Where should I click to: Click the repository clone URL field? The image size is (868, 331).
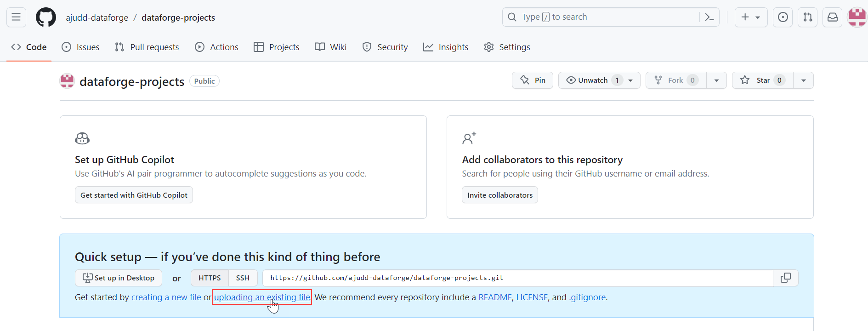click(x=518, y=278)
